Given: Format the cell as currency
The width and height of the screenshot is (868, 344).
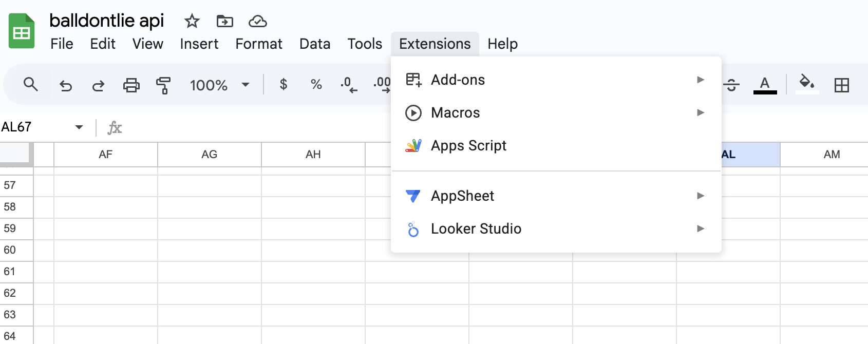Looking at the screenshot, I should (283, 85).
